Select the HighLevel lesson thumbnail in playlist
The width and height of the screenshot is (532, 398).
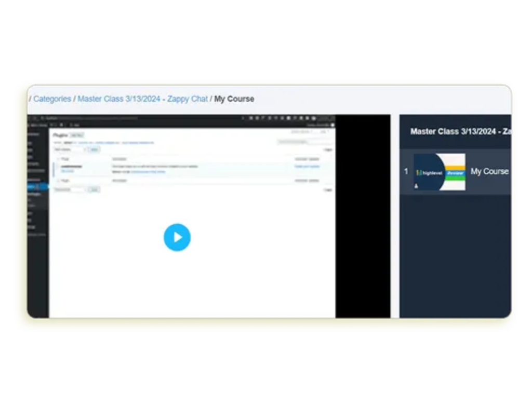point(440,172)
